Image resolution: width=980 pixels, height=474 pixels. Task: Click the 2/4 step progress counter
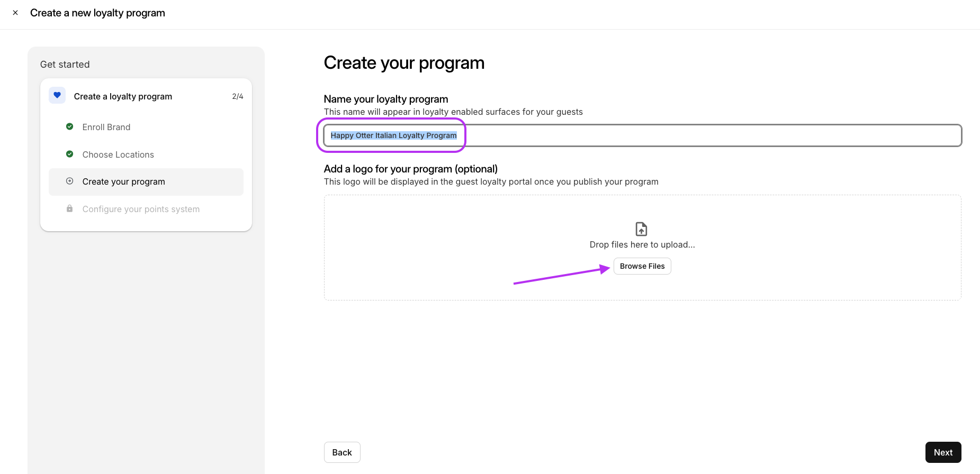pyautogui.click(x=238, y=96)
